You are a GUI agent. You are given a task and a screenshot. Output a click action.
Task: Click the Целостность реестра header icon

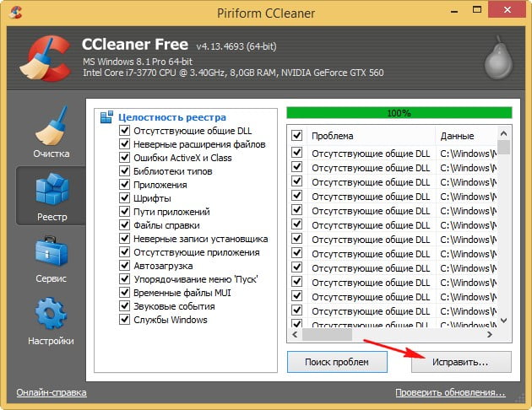(x=106, y=117)
